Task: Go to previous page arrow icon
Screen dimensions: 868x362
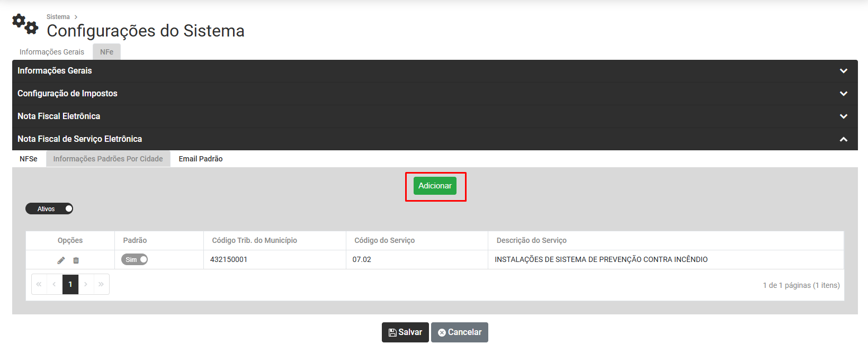Action: tap(55, 284)
